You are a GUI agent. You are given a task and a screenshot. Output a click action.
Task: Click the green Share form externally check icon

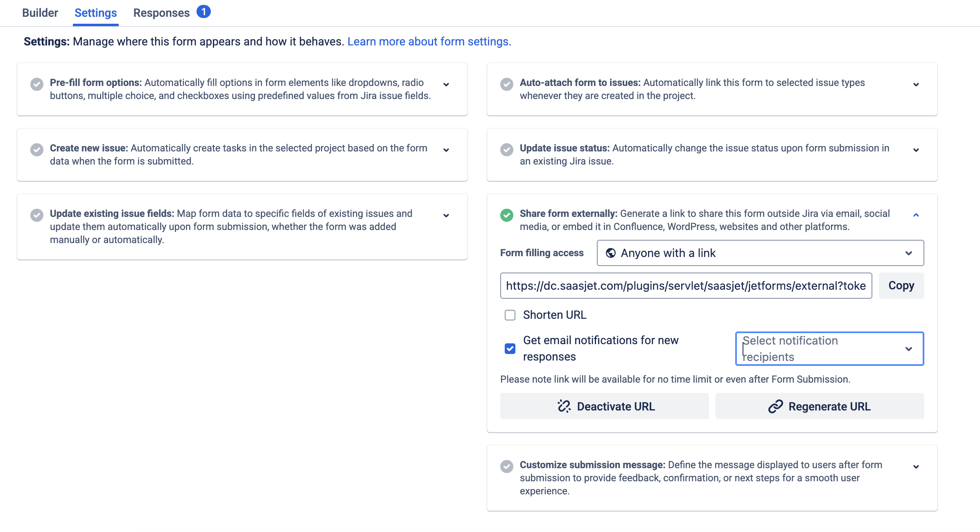[507, 215]
